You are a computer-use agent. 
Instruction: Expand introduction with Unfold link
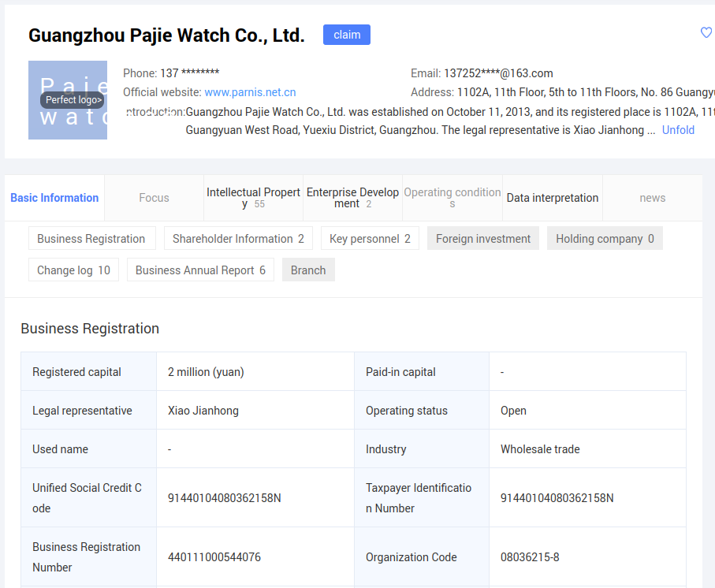coord(678,130)
